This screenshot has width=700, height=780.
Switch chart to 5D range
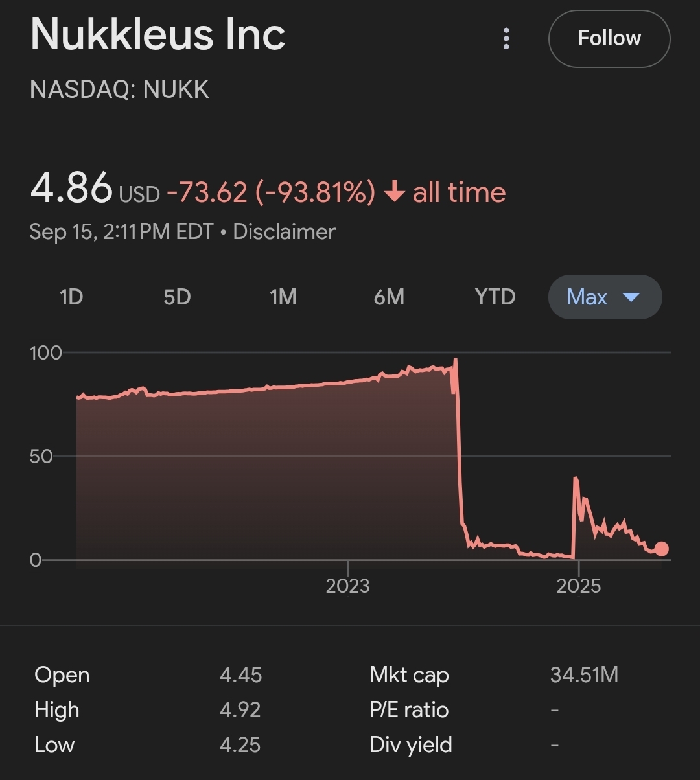coord(177,297)
